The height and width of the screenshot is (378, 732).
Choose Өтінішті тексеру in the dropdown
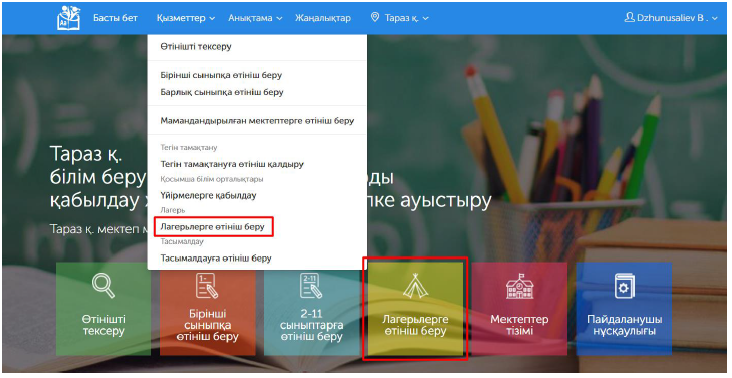click(196, 47)
